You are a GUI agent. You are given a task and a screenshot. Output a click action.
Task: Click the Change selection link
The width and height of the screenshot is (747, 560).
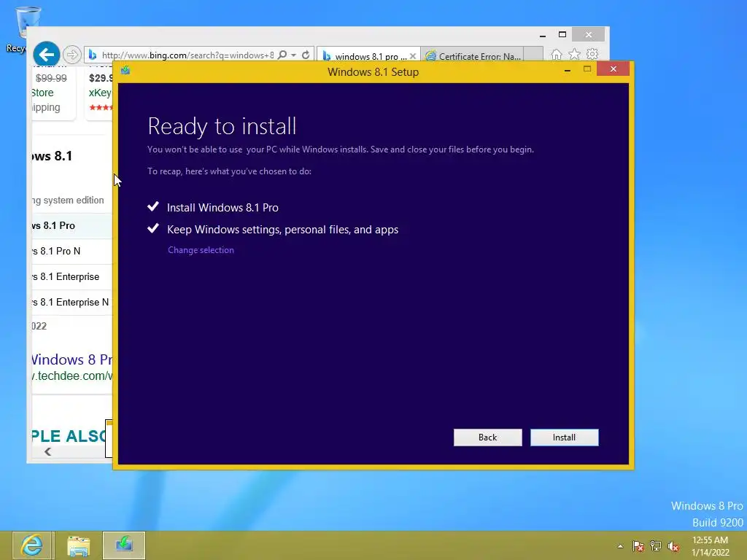[201, 250]
